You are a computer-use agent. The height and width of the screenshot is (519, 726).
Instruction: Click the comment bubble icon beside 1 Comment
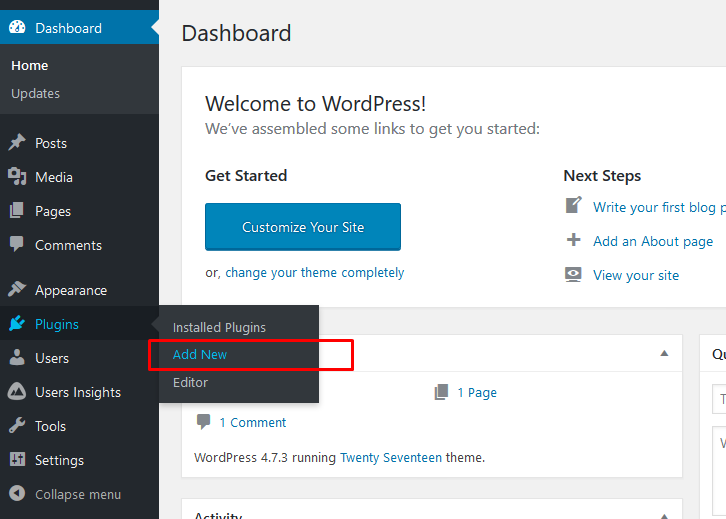pyautogui.click(x=203, y=421)
